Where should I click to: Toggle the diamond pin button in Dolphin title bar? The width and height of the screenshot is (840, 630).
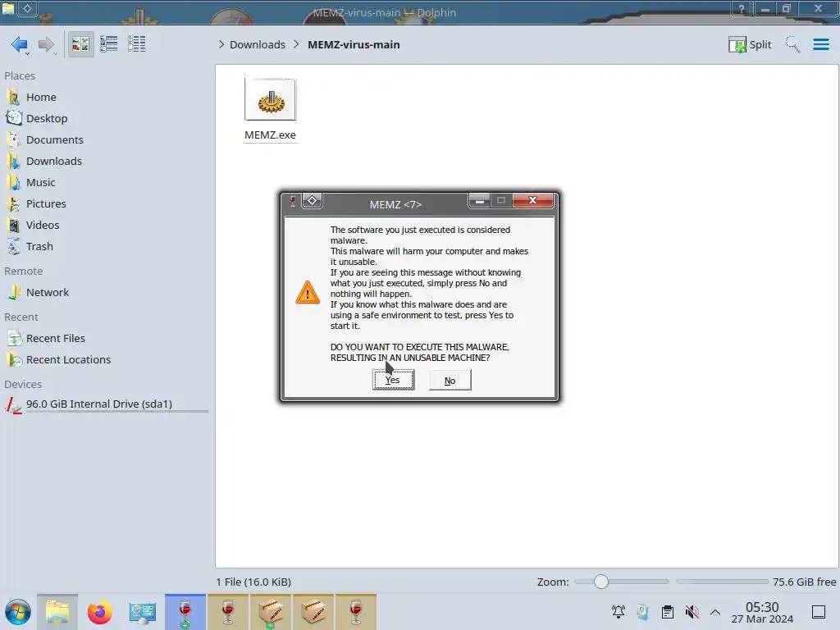click(27, 8)
